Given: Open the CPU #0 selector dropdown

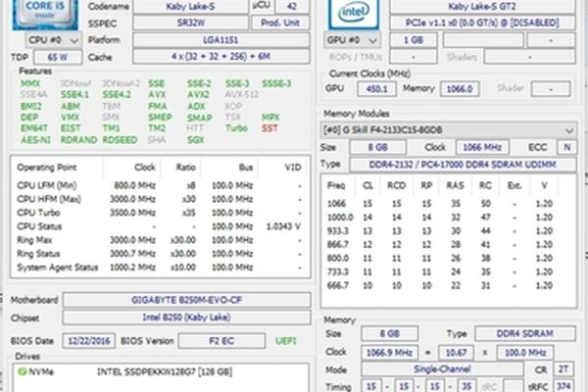Looking at the screenshot, I should (53, 40).
